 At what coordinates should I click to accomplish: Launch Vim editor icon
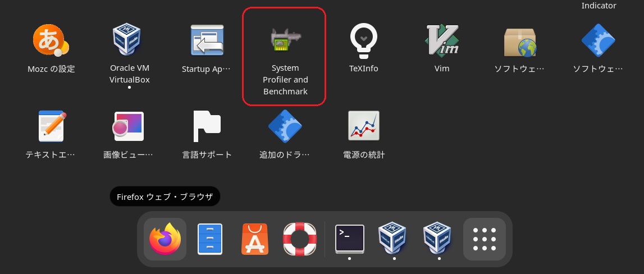(x=441, y=40)
